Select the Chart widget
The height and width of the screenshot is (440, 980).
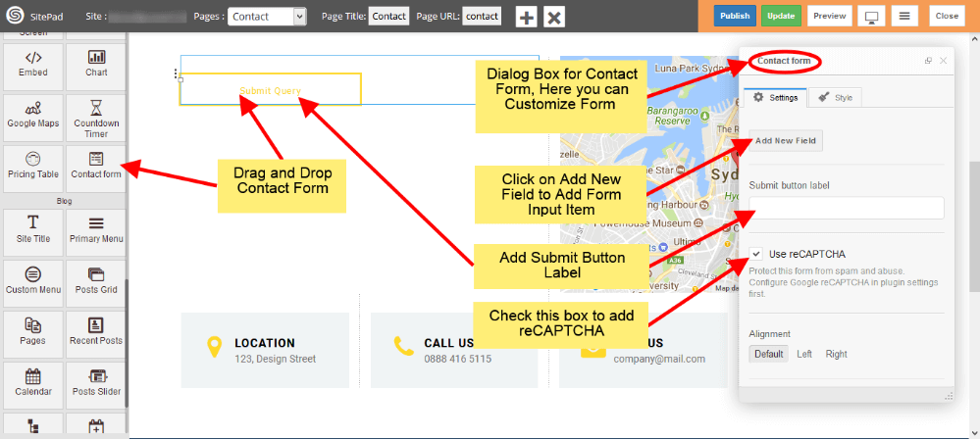click(x=96, y=67)
